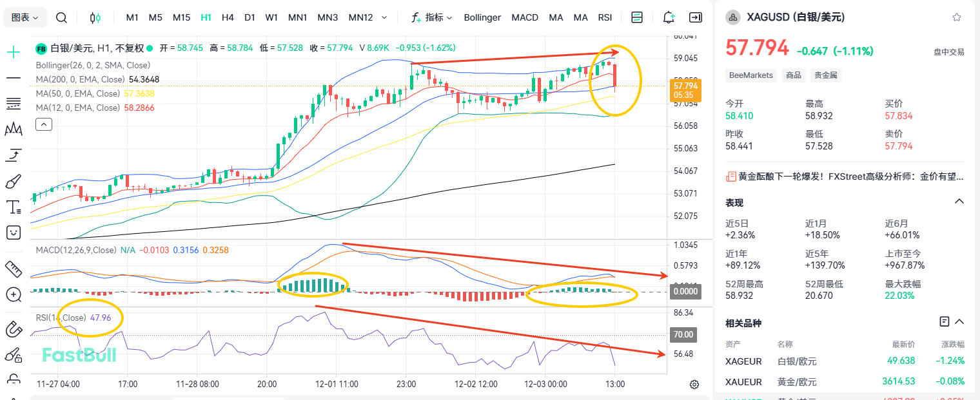Image resolution: width=980 pixels, height=400 pixels.
Task: Open the text annotation tool
Action: click(x=13, y=207)
